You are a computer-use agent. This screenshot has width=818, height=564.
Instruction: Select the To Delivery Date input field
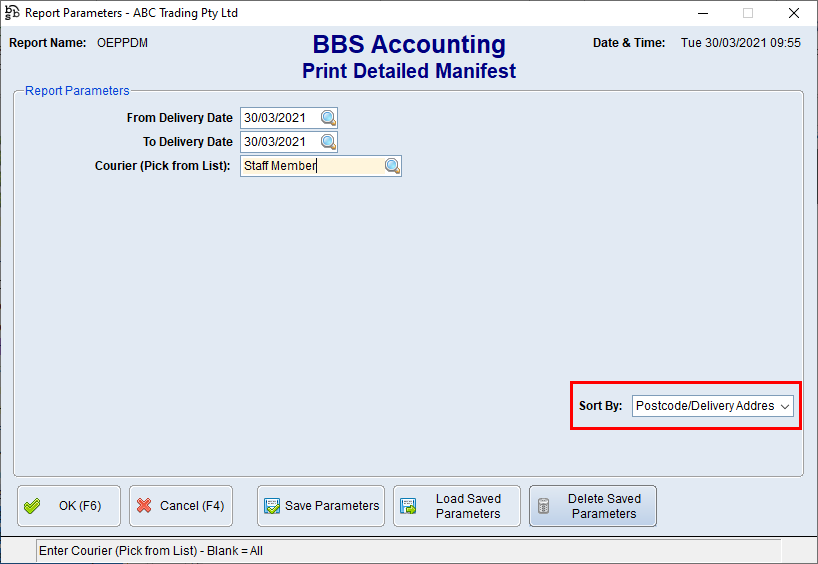pos(279,142)
